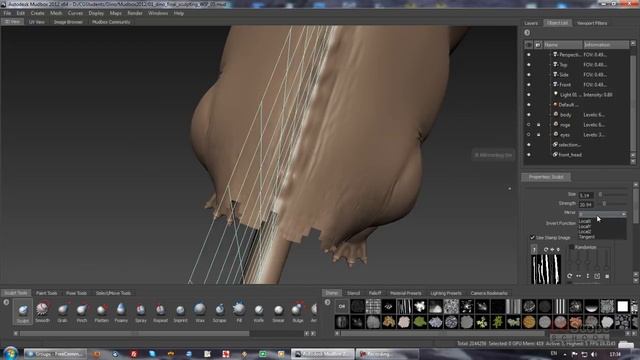Uncheck Use Stamp Image checkbox
This screenshot has height=360, width=640.
[x=532, y=237]
